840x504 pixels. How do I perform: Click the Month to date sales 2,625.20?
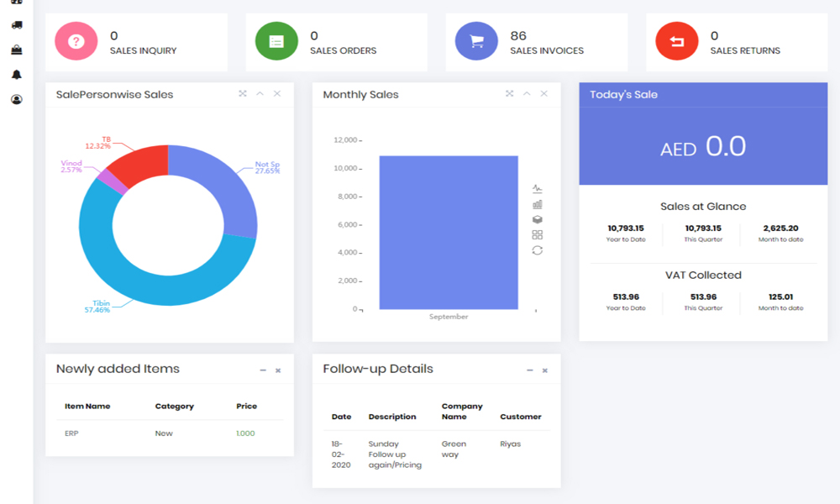780,228
